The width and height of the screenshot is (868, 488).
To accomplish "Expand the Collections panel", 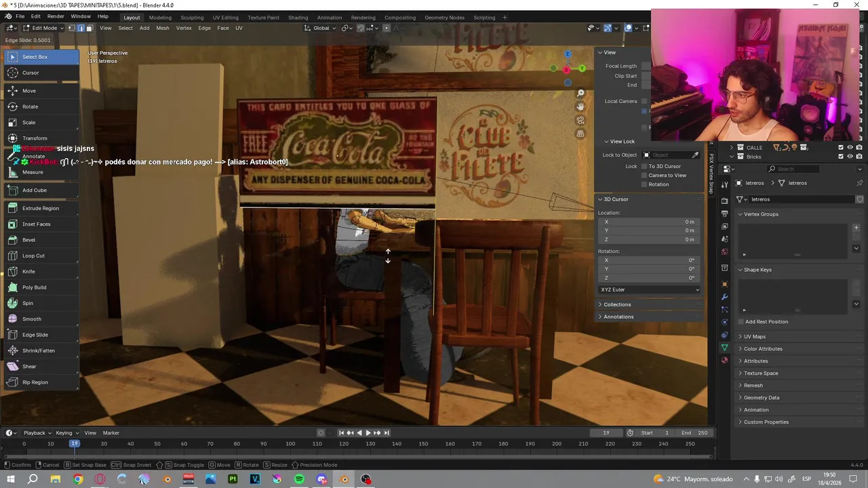I will 617,304.
